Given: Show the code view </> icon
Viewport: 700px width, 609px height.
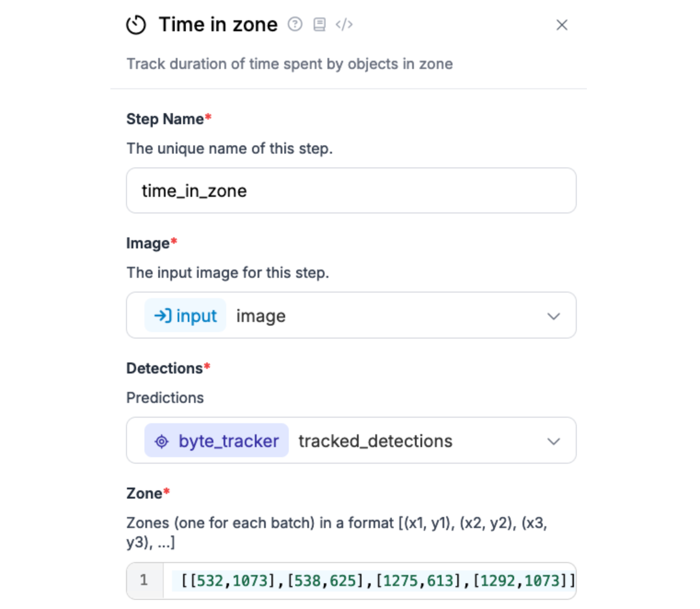Looking at the screenshot, I should 344,24.
